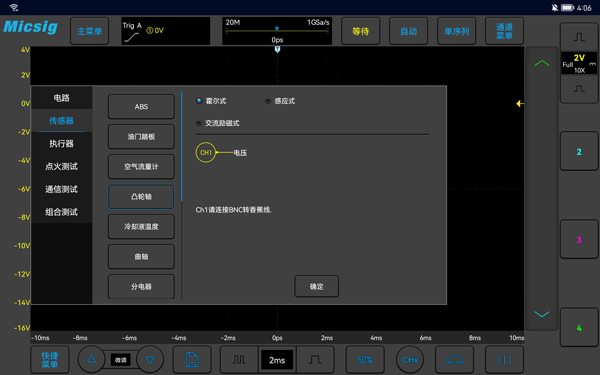Viewport: 600px width, 375px height.
Task: Open the 主菜单 main menu
Action: click(90, 31)
